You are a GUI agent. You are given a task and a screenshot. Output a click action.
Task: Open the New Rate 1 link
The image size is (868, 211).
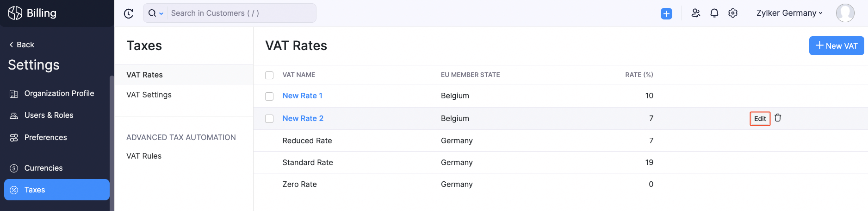pos(302,96)
